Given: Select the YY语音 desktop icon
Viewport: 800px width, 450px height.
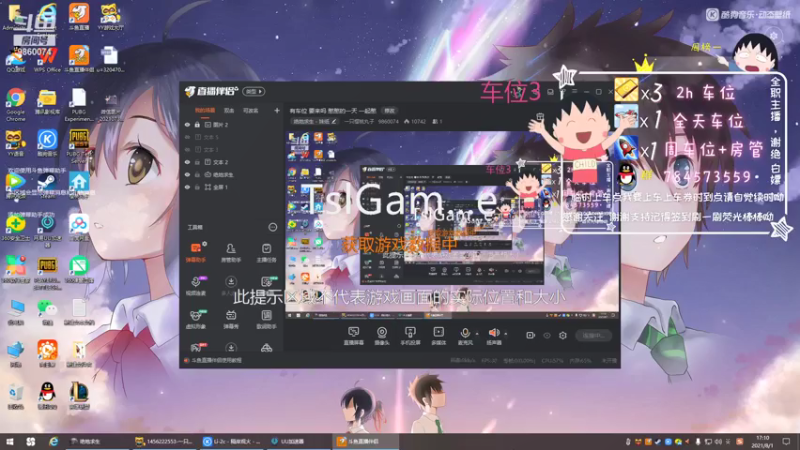Looking at the screenshot, I should click(x=16, y=143).
